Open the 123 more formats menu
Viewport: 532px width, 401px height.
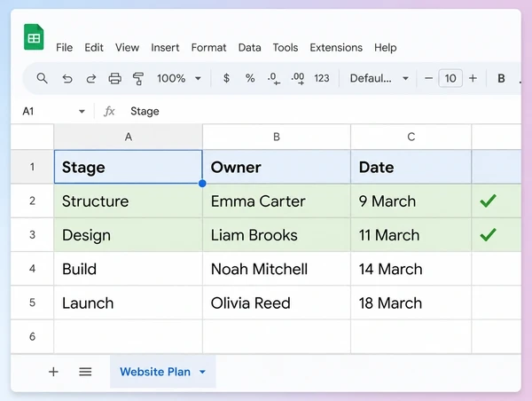click(322, 78)
